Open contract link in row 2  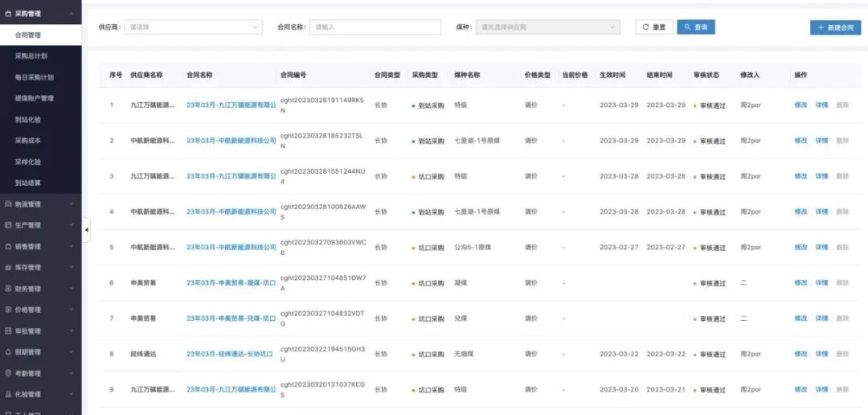point(231,141)
